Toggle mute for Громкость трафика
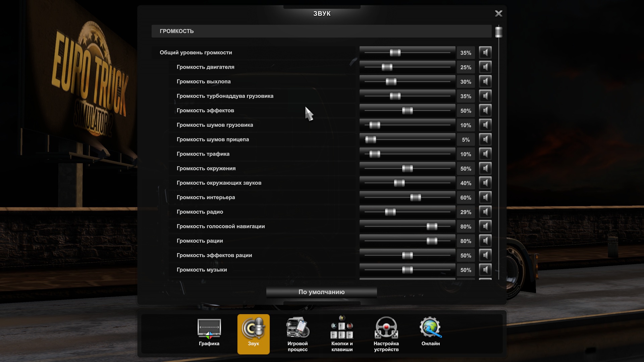This screenshot has width=644, height=362. point(485,154)
